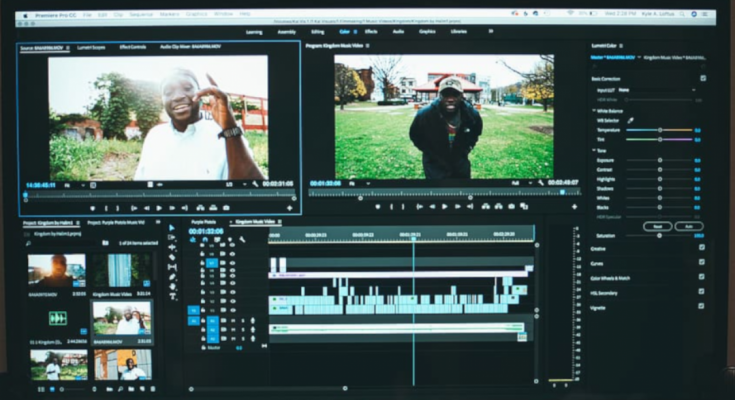Select the Slip tool
The image size is (735, 400).
click(172, 267)
